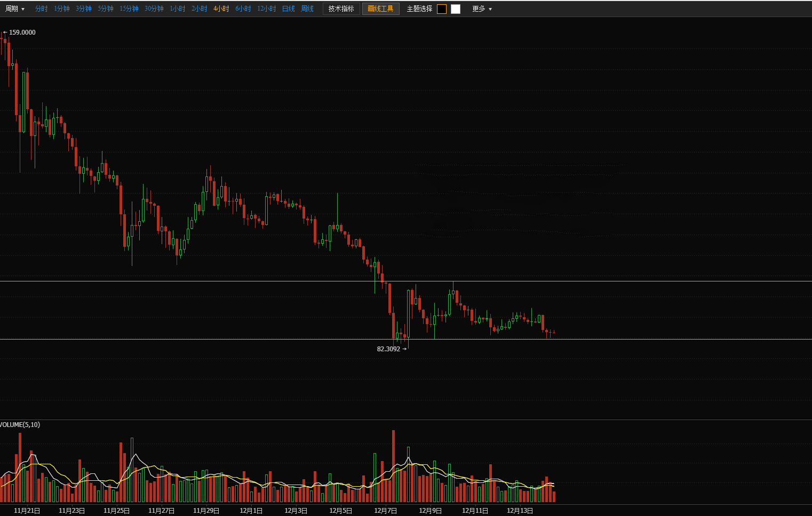Viewport: 812px width, 516px height.
Task: Show the 周线 weekly chart
Action: click(x=308, y=9)
